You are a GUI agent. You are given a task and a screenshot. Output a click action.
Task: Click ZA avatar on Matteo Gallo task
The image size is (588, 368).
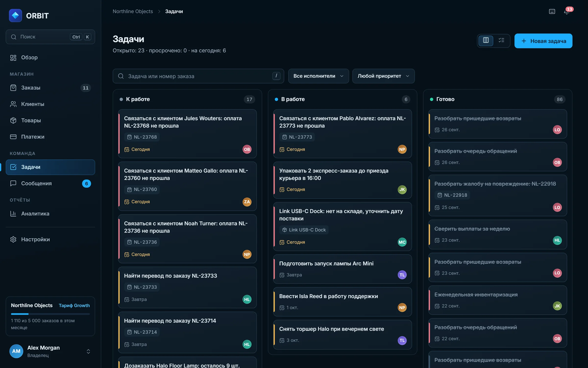pos(247,202)
